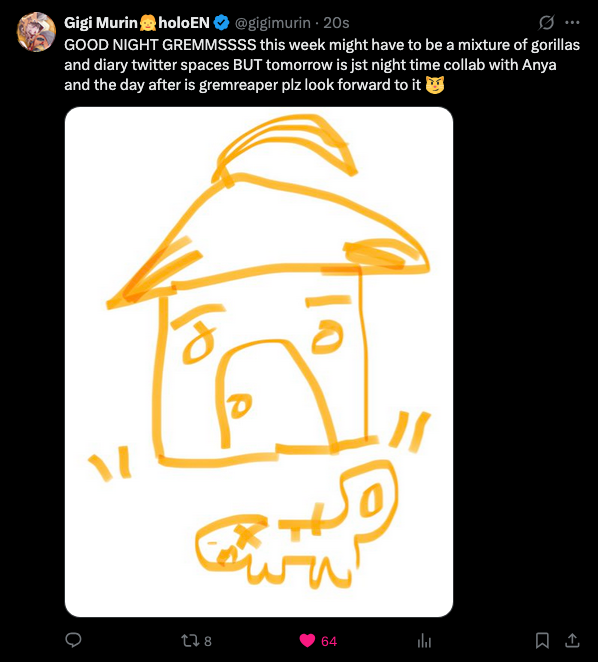This screenshot has width=598, height=662.
Task: Share the post via upload arrow icon
Action: pyautogui.click(x=572, y=640)
